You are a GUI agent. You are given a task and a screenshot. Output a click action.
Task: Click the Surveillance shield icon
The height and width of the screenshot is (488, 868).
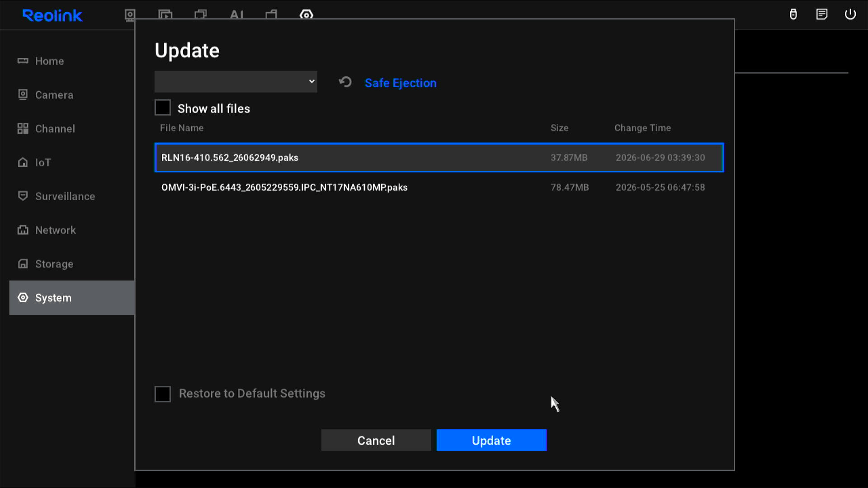(23, 196)
